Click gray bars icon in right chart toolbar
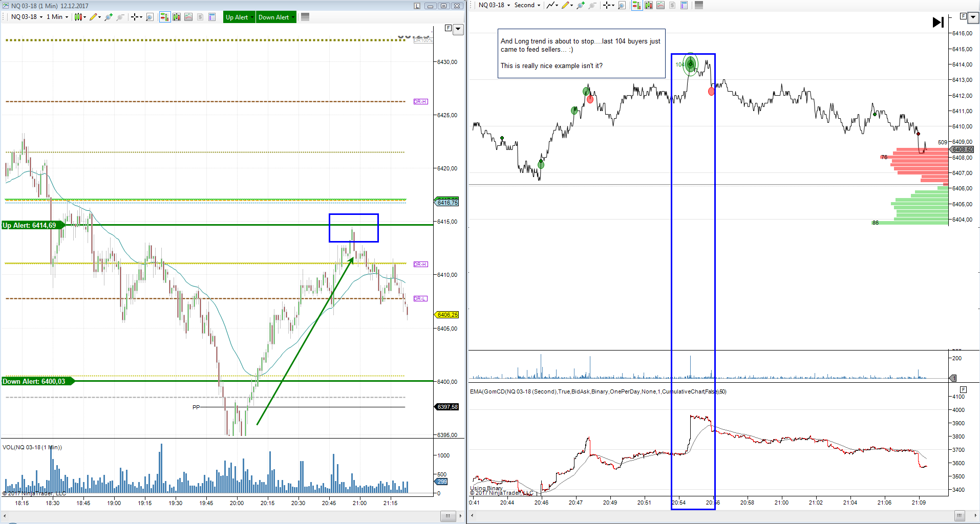 click(699, 5)
